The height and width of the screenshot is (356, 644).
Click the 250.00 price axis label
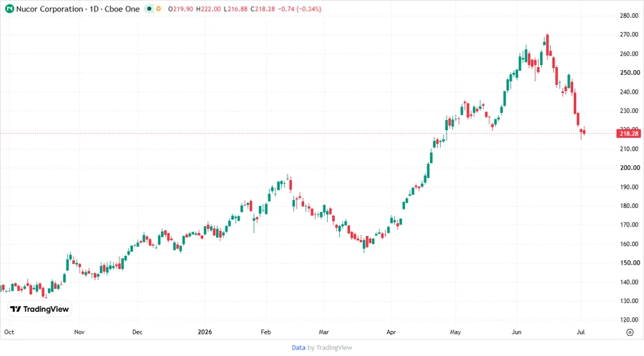point(629,73)
